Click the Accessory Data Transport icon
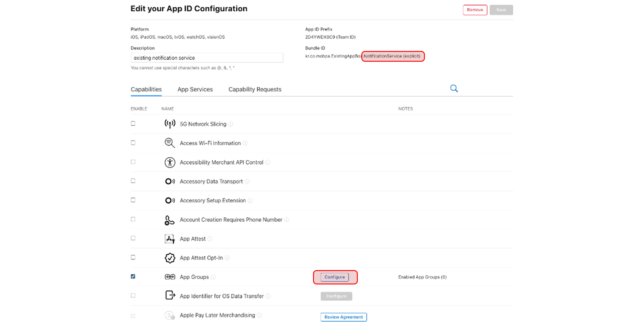This screenshot has height=322, width=644. click(x=170, y=181)
